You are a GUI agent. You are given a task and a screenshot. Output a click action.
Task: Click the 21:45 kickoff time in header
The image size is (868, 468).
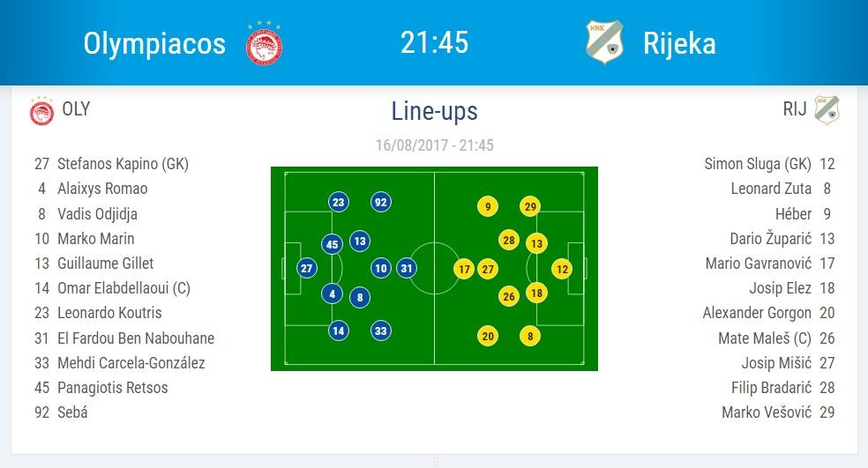click(434, 42)
